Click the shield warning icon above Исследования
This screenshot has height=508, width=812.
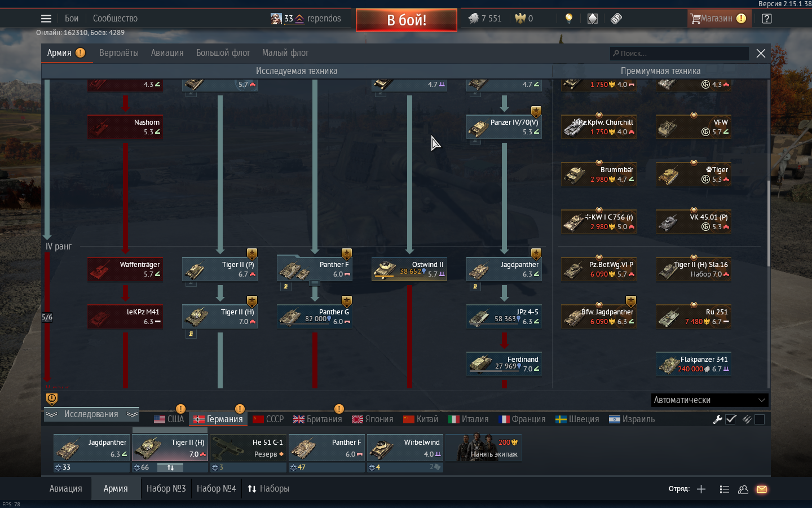click(51, 399)
